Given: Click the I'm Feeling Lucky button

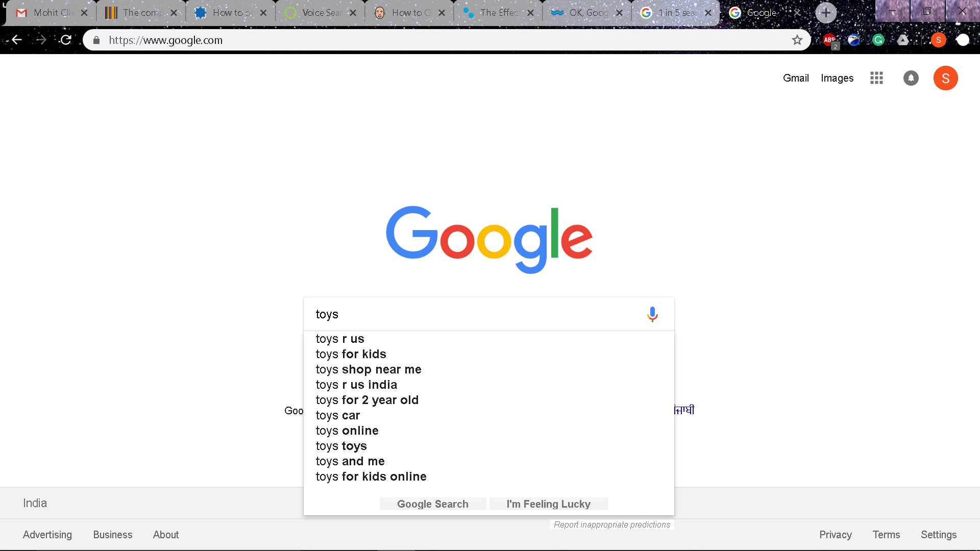Looking at the screenshot, I should 549,504.
